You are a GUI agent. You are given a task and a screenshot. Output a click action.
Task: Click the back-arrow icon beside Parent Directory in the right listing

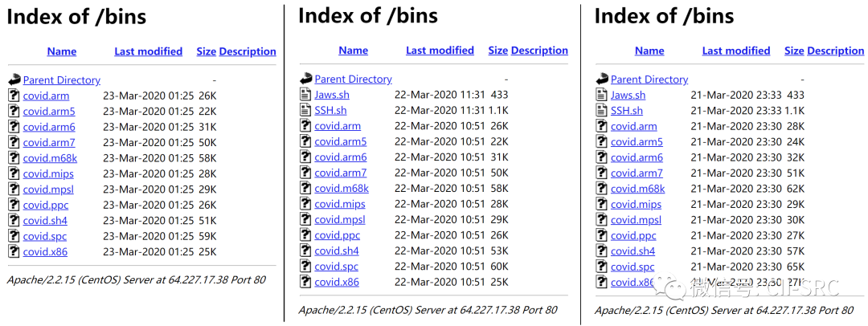tap(602, 79)
